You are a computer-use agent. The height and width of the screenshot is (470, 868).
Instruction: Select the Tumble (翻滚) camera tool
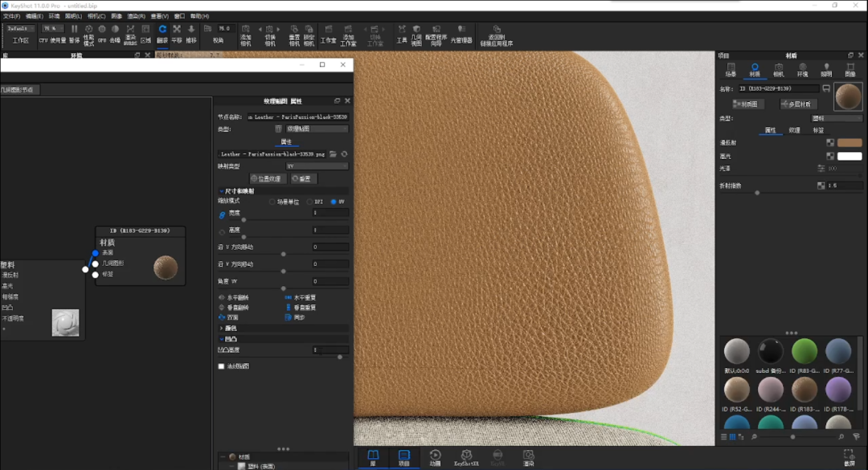[162, 34]
